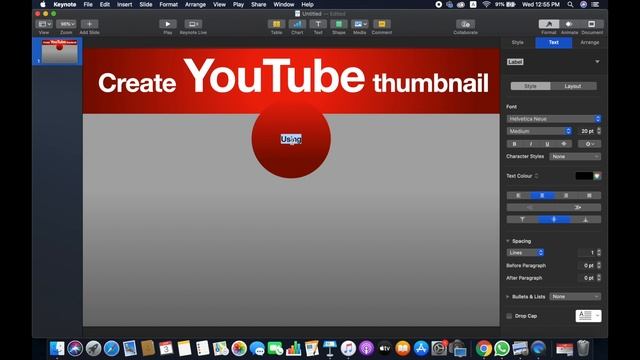
Task: Select slide 1 thumbnail in navigator
Action: (60, 51)
